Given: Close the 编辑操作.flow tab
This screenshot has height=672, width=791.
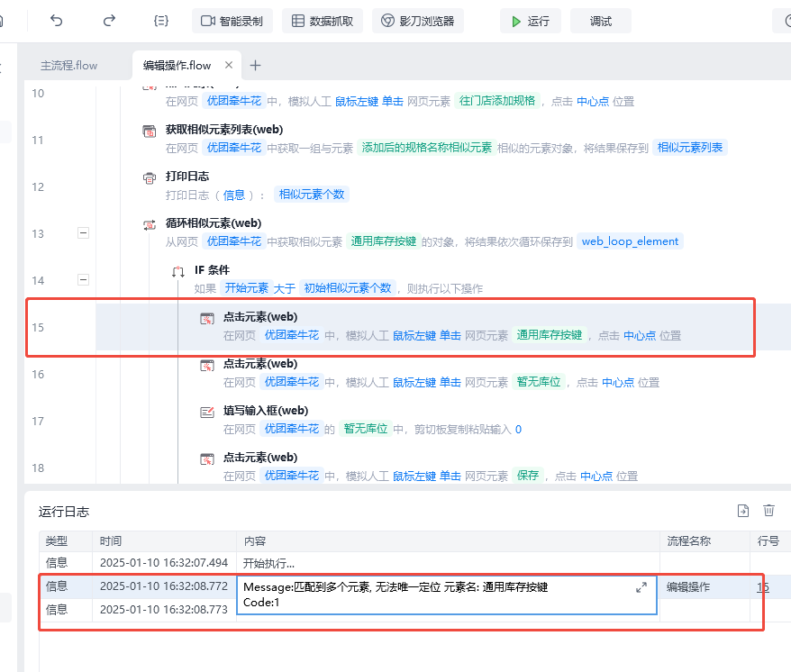Looking at the screenshot, I should pos(229,65).
